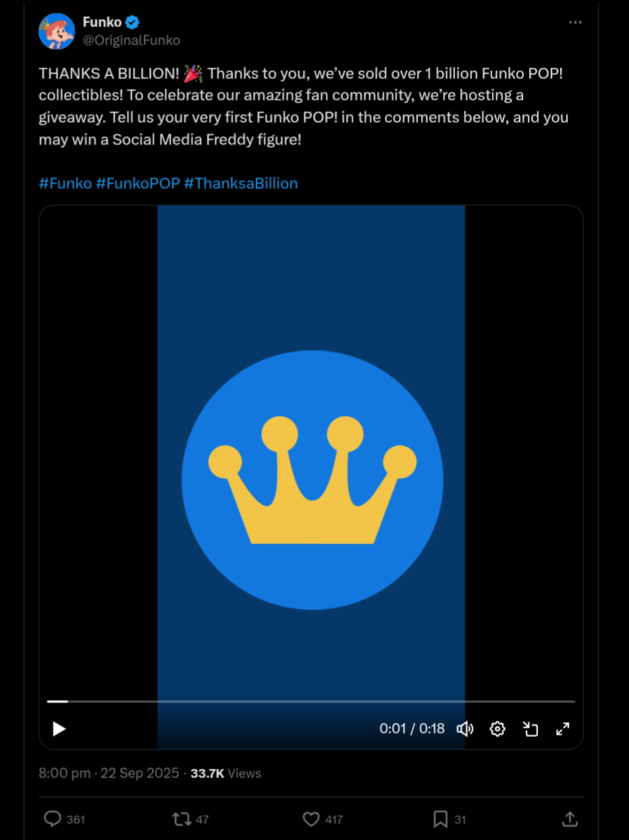Expand the video to fullscreen

click(x=563, y=729)
